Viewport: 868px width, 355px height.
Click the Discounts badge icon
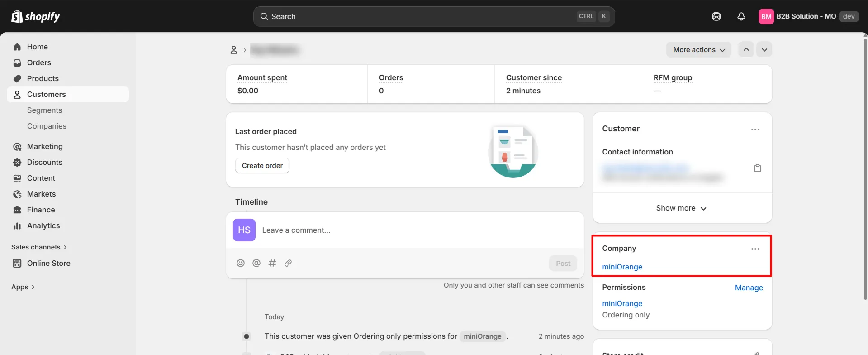point(17,163)
